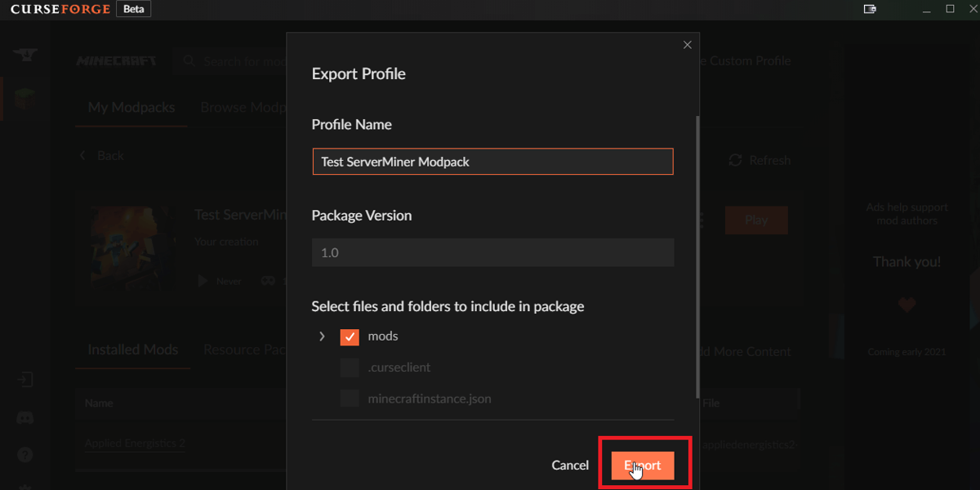This screenshot has width=980, height=490.
Task: Click the File column header
Action: coord(710,403)
